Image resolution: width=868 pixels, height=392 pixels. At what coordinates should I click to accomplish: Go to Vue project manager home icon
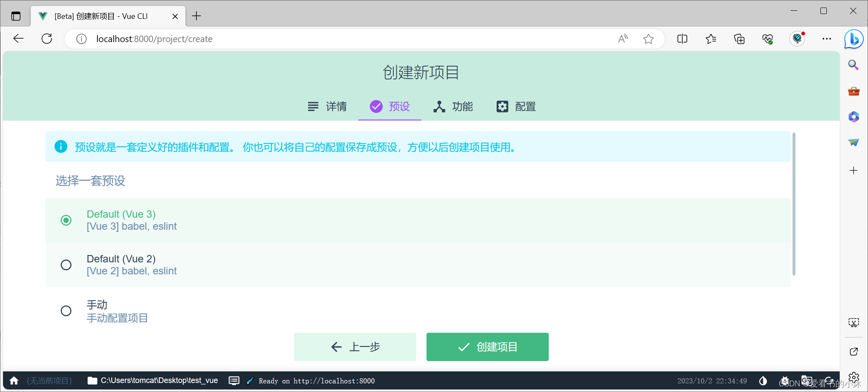14,381
